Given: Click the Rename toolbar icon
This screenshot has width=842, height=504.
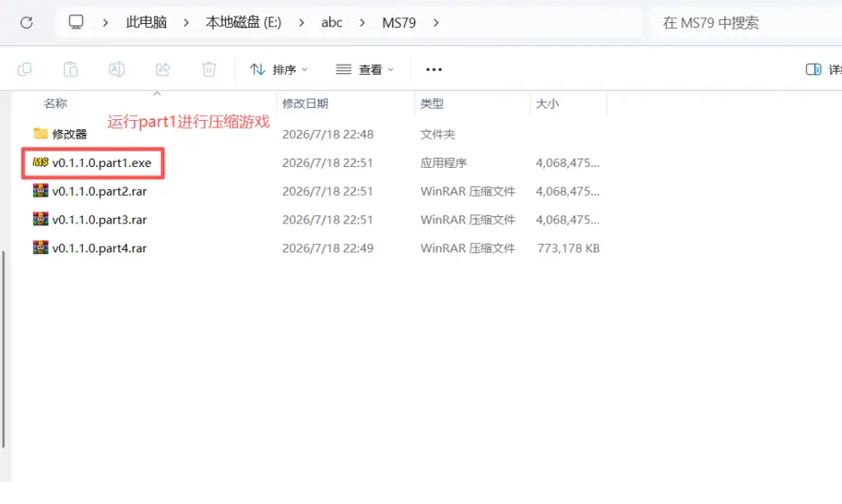Looking at the screenshot, I should coord(117,69).
